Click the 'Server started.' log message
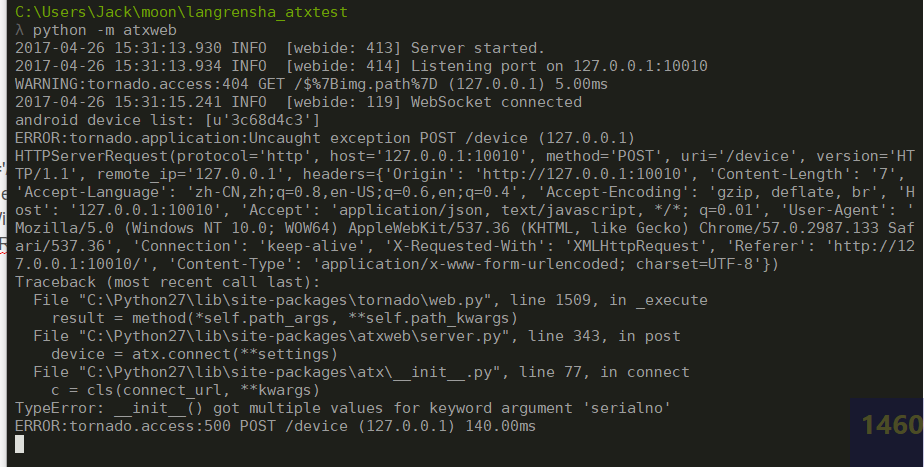This screenshot has height=467, width=924. coord(478,48)
